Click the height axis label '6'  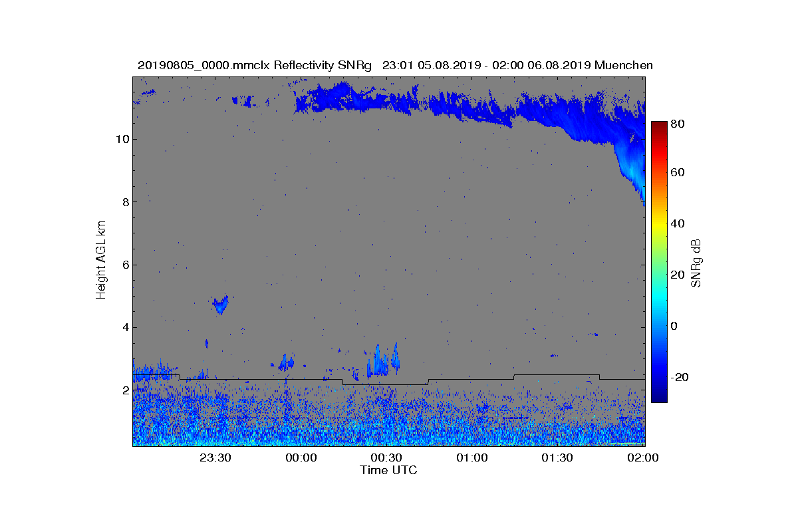tap(125, 265)
